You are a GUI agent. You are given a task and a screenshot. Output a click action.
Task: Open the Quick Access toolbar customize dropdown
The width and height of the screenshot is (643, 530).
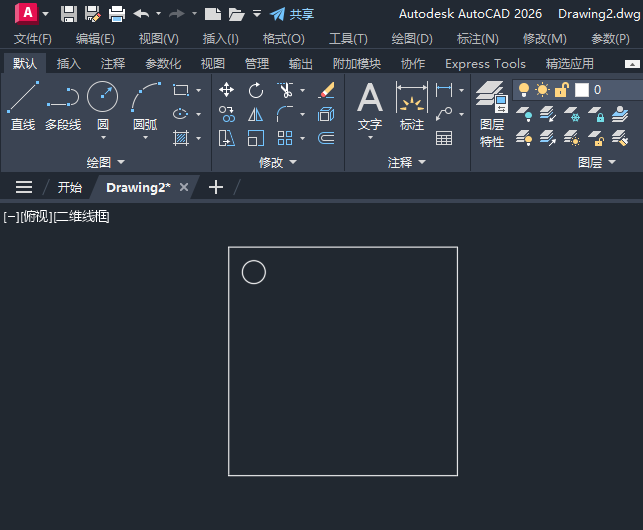pyautogui.click(x=257, y=14)
